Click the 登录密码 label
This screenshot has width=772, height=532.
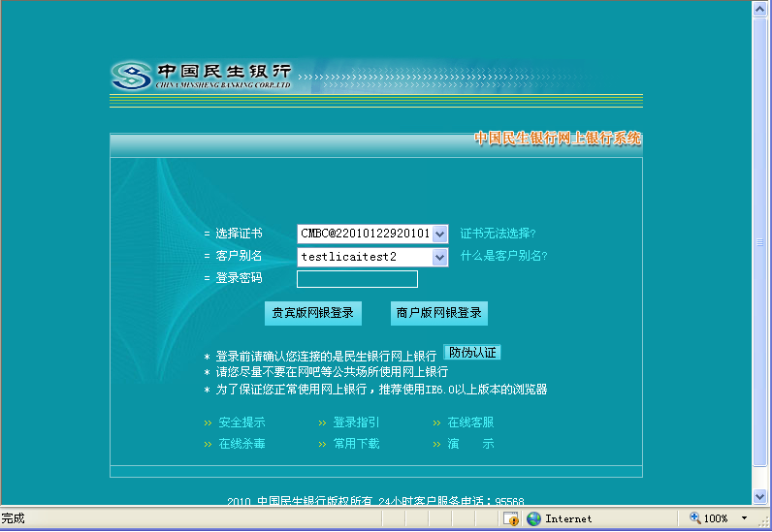[239, 278]
